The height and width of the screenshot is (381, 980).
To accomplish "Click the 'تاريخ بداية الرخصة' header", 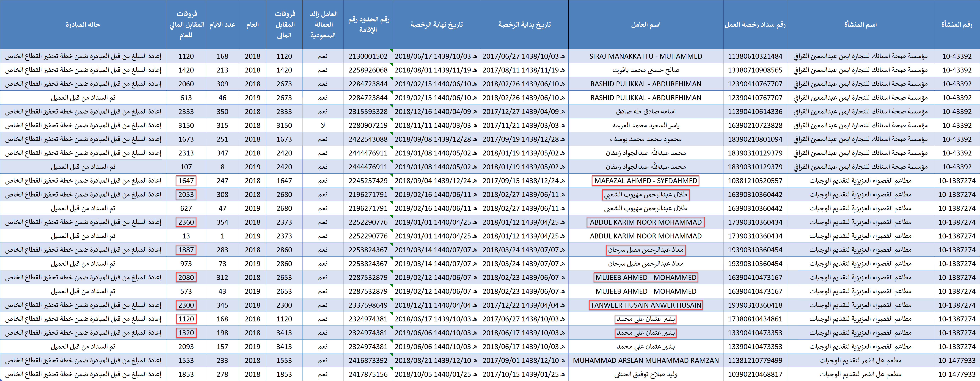I will tap(524, 25).
